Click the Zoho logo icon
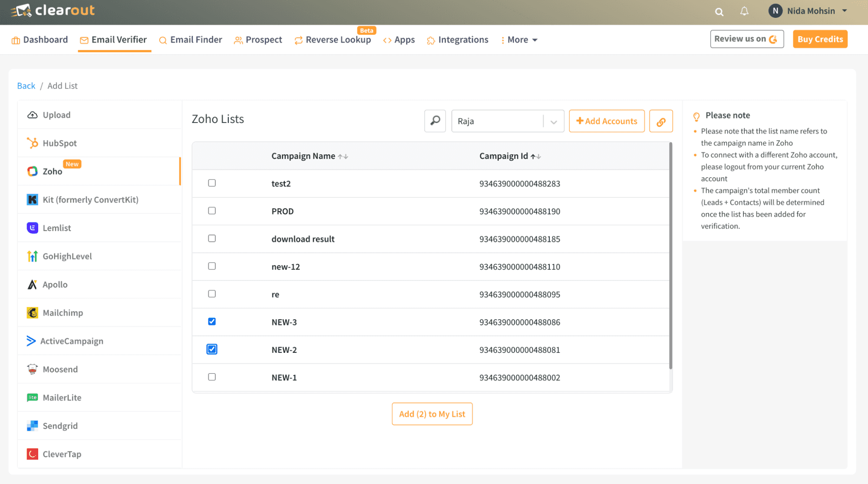This screenshot has height=484, width=868. point(32,171)
